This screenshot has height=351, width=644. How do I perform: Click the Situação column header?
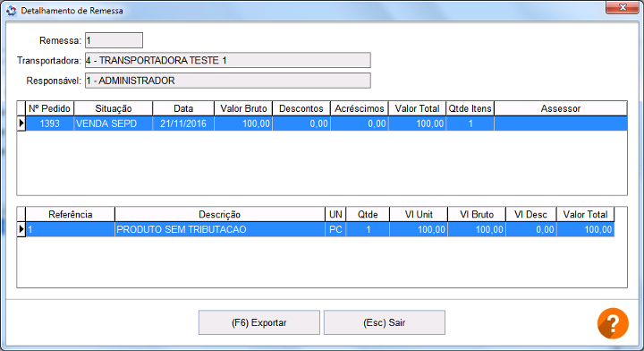pyautogui.click(x=114, y=108)
